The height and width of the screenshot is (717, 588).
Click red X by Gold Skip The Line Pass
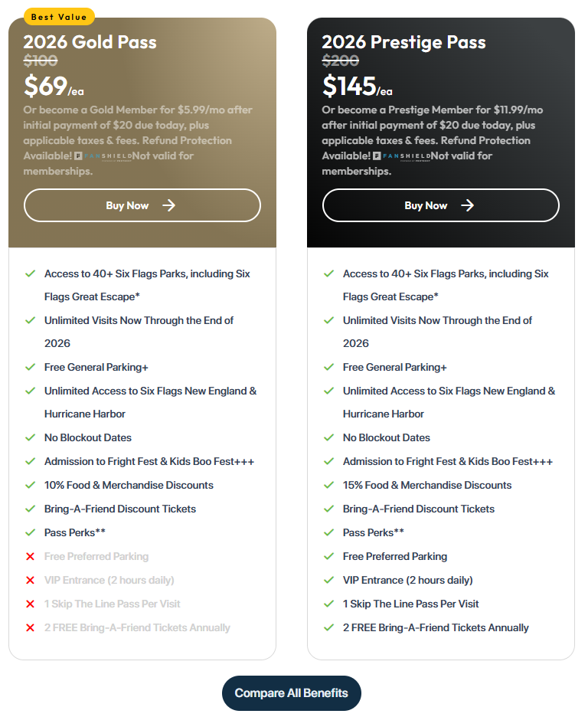pos(31,604)
